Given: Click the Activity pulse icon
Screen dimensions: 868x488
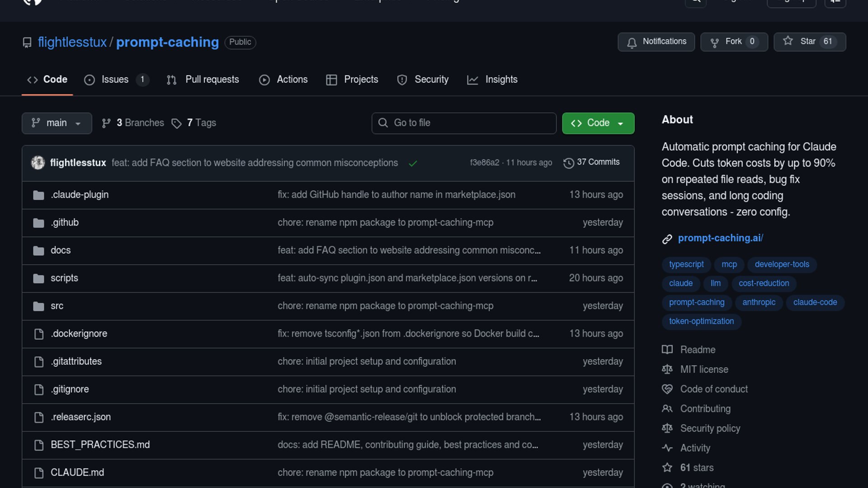Looking at the screenshot, I should 667,448.
